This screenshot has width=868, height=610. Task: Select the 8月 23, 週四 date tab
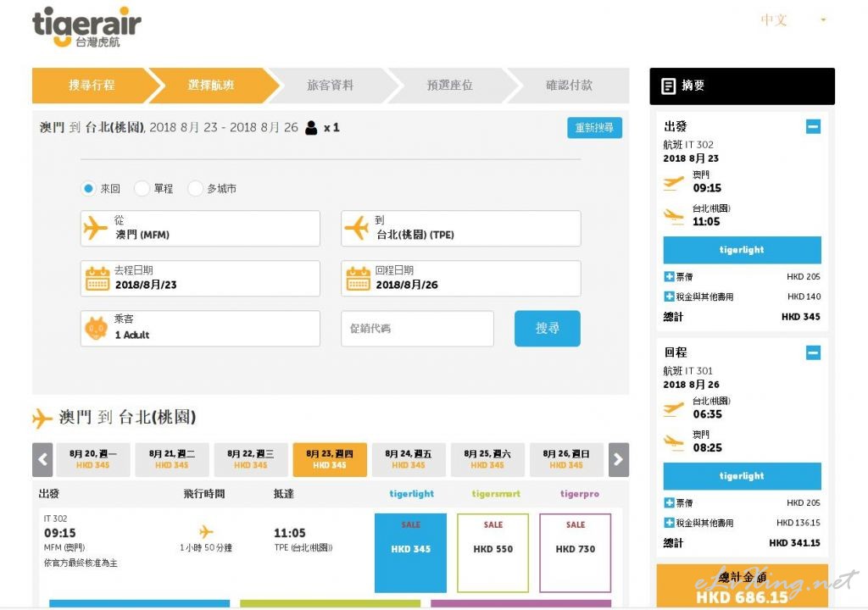pyautogui.click(x=330, y=459)
